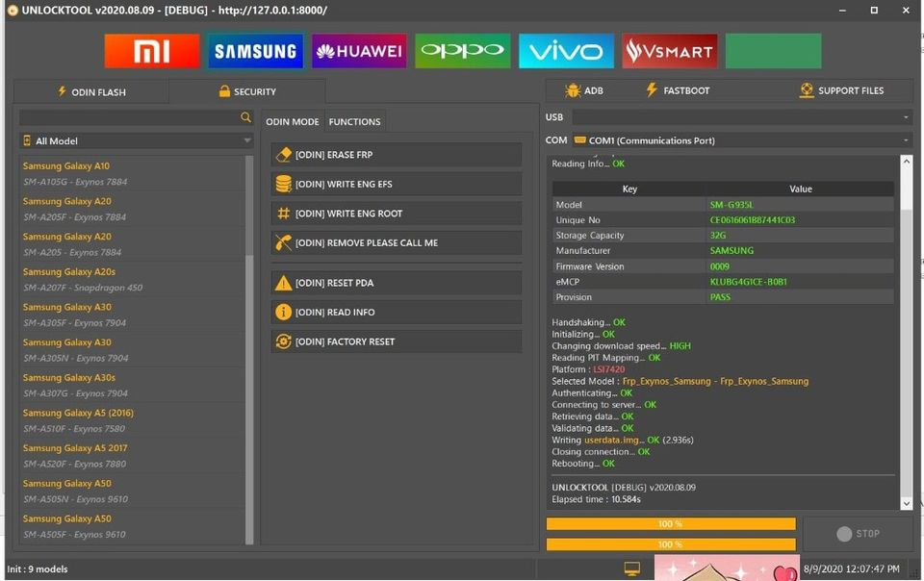Click the info icon for Read Info
Screen dimensions: 924x581
283,312
